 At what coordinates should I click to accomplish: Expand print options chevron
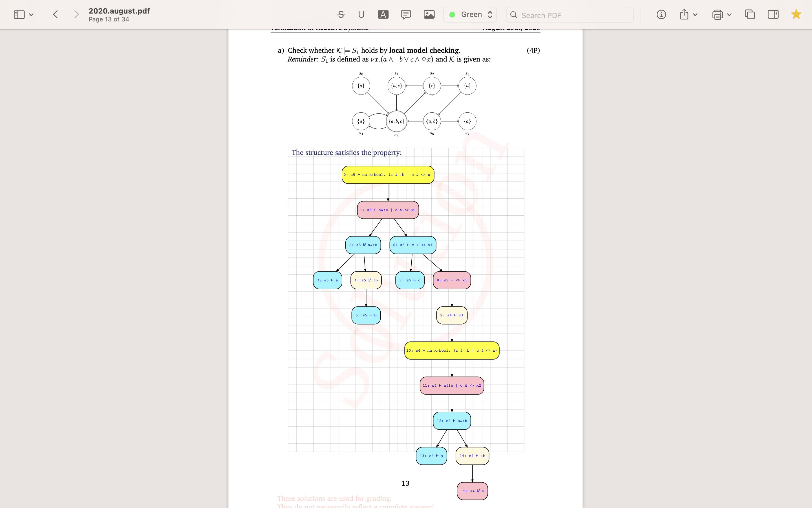tap(729, 15)
